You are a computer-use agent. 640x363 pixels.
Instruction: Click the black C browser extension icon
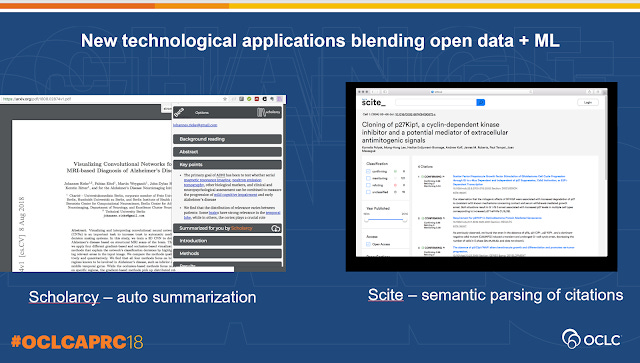point(264,99)
